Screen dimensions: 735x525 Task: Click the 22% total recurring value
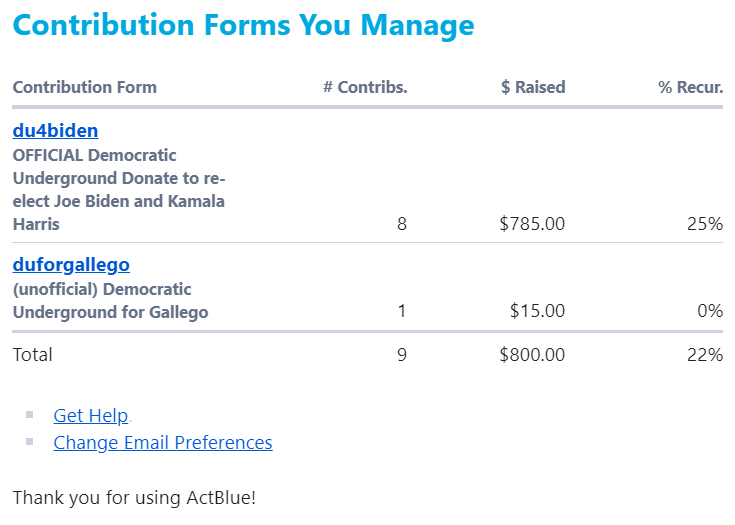coord(704,354)
